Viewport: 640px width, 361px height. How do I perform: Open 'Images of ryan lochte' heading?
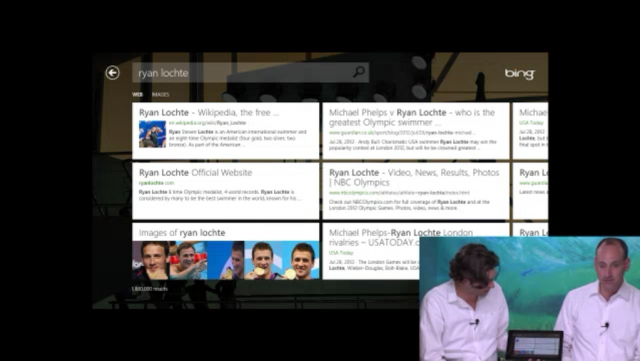point(182,233)
